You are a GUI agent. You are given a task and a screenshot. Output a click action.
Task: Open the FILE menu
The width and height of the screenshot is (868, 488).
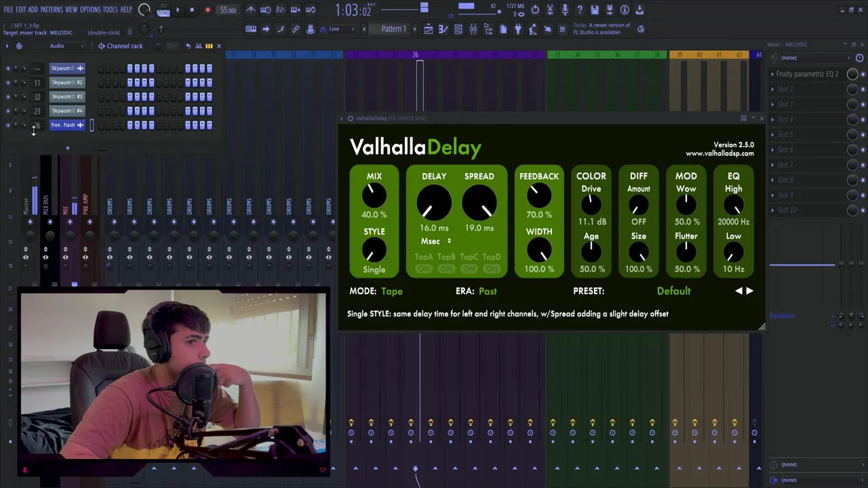click(x=8, y=9)
